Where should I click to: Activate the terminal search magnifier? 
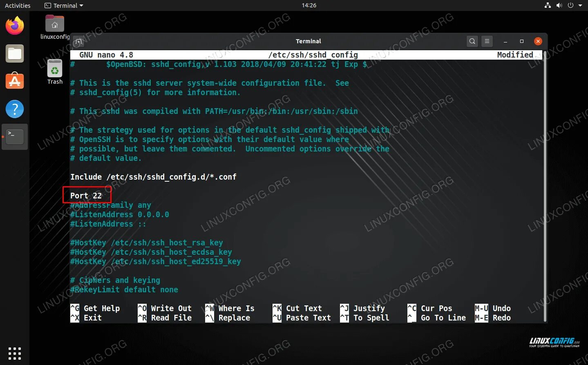[x=472, y=41]
